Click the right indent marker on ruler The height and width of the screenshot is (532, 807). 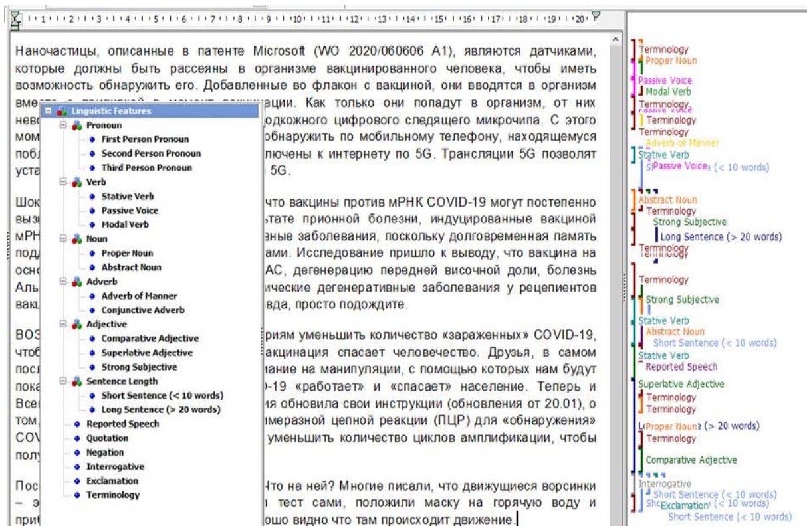596,15
